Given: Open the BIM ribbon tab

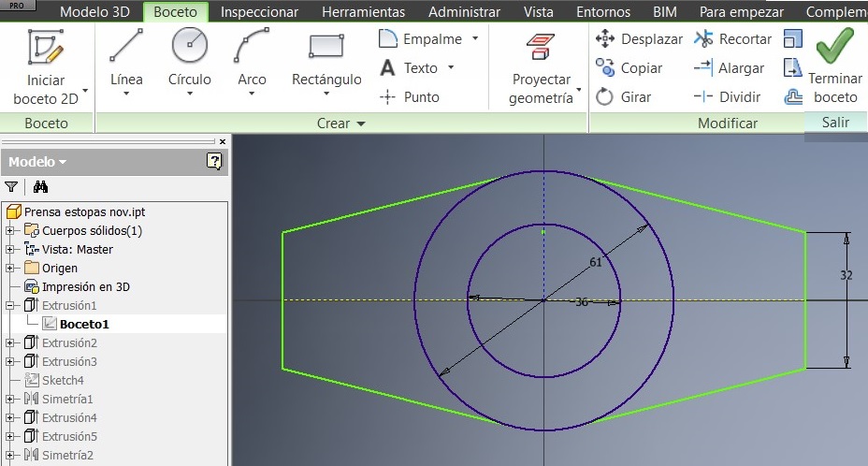Looking at the screenshot, I should [x=664, y=11].
